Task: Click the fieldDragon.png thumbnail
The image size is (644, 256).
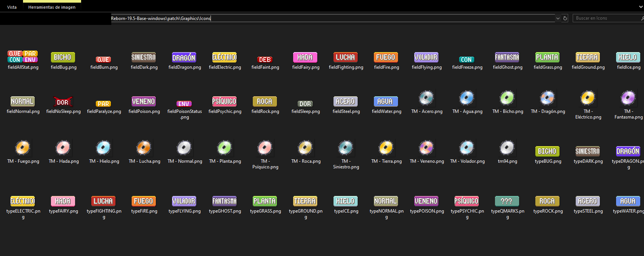Action: [184, 57]
